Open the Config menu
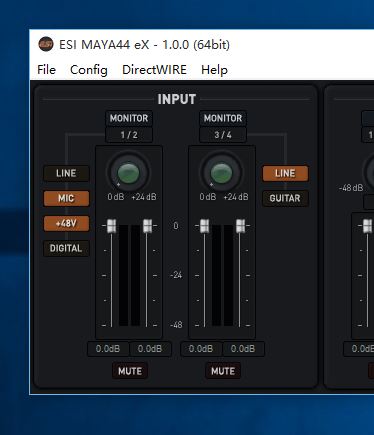The width and height of the screenshot is (374, 435). 89,70
